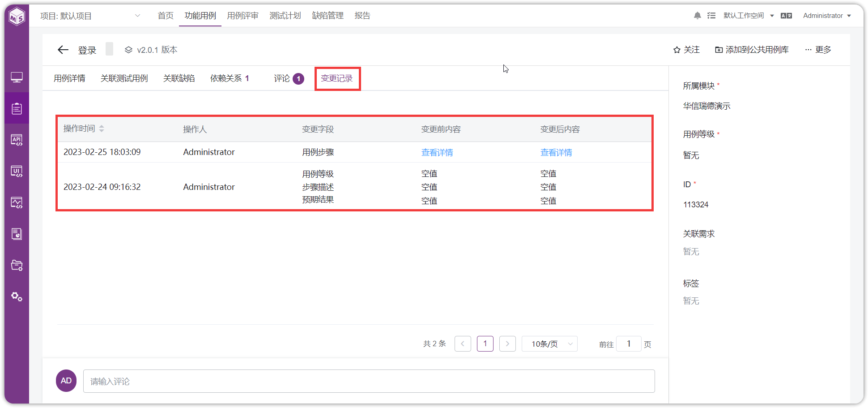868x408 pixels.
Task: Open the 用例评审 menu
Action: tap(243, 16)
